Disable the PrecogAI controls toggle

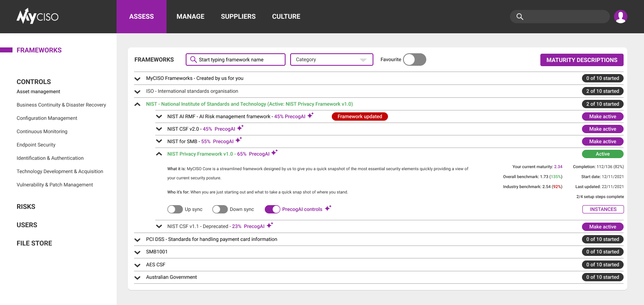[272, 209]
